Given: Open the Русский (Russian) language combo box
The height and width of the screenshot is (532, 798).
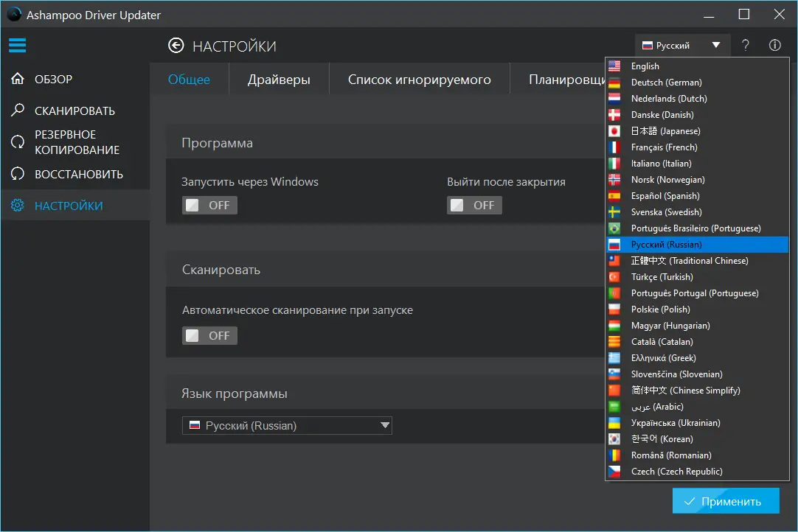Looking at the screenshot, I should pyautogui.click(x=287, y=426).
